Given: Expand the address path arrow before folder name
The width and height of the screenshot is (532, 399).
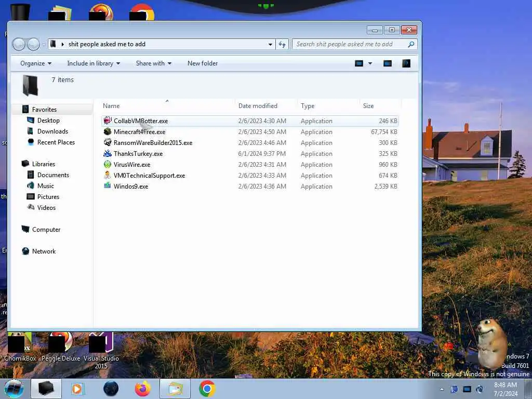Looking at the screenshot, I should pos(62,44).
